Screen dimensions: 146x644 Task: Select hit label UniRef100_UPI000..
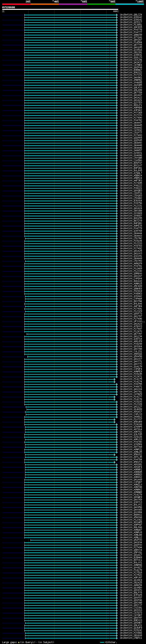(x=132, y=321)
